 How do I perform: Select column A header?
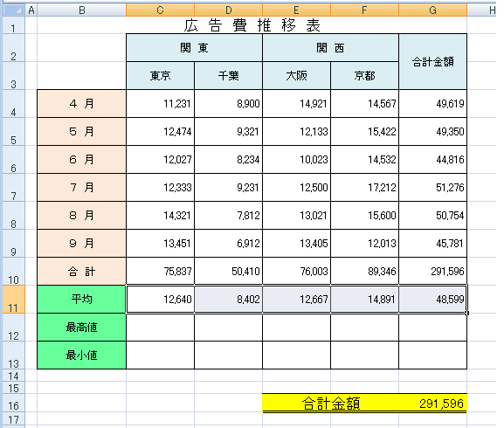pyautogui.click(x=31, y=10)
